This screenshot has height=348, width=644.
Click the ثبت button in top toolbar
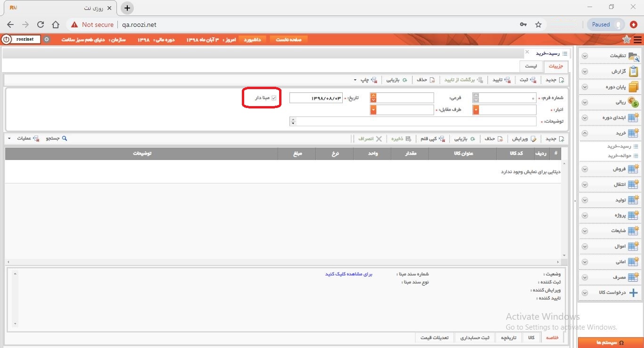(528, 80)
